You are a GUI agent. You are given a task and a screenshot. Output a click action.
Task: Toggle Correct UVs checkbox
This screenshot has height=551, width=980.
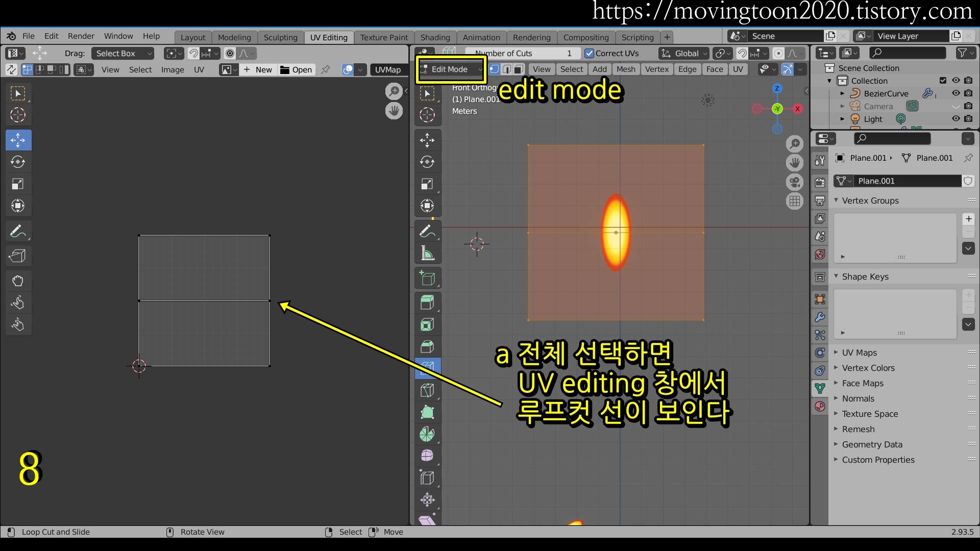[590, 54]
